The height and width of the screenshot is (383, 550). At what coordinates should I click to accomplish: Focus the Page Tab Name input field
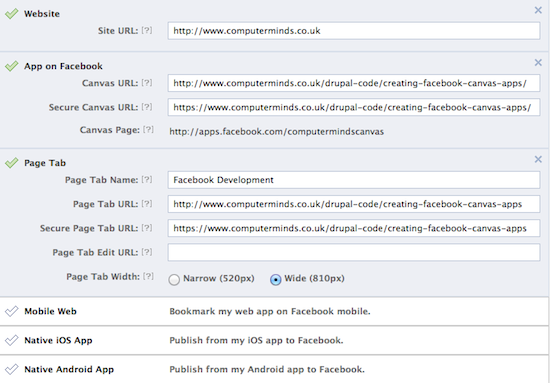pyautogui.click(x=354, y=180)
